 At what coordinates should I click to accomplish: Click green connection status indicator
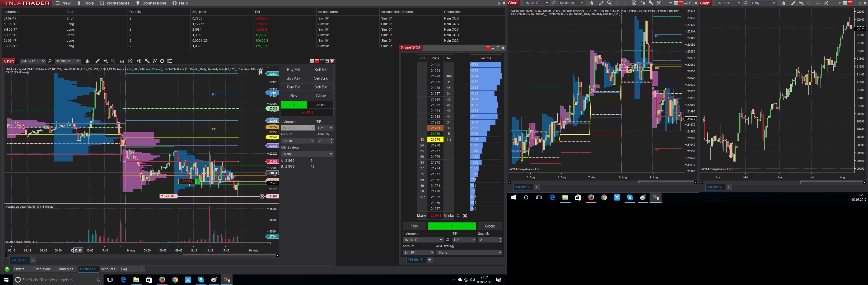7,269
